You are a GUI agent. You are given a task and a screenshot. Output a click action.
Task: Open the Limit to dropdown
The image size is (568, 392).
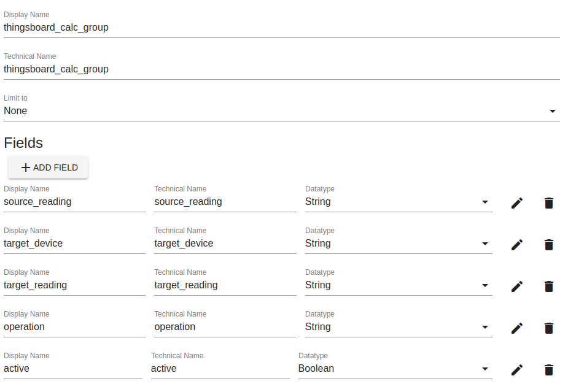(281, 111)
